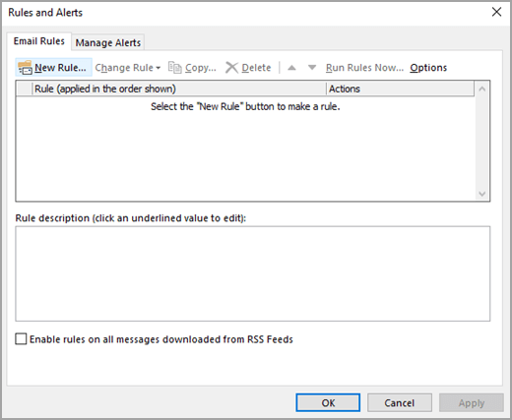The width and height of the screenshot is (512, 420).
Task: Select the Email Rules tab
Action: pyautogui.click(x=39, y=41)
